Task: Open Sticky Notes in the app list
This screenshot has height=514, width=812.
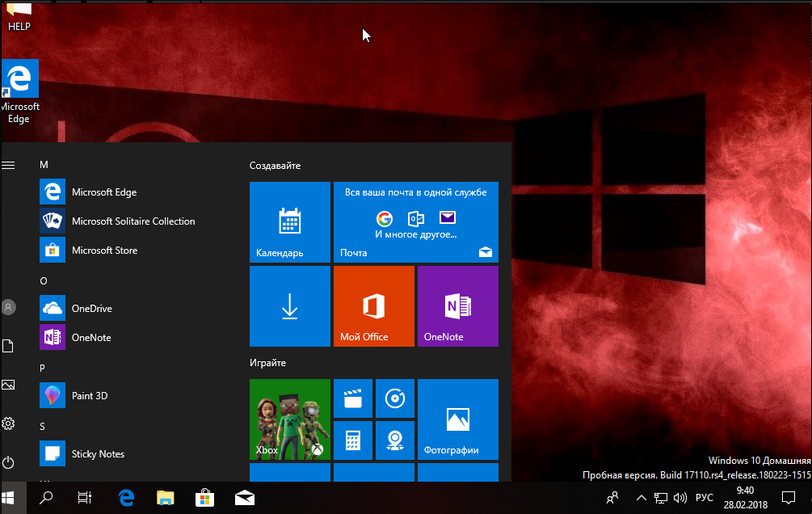Action: (x=97, y=454)
